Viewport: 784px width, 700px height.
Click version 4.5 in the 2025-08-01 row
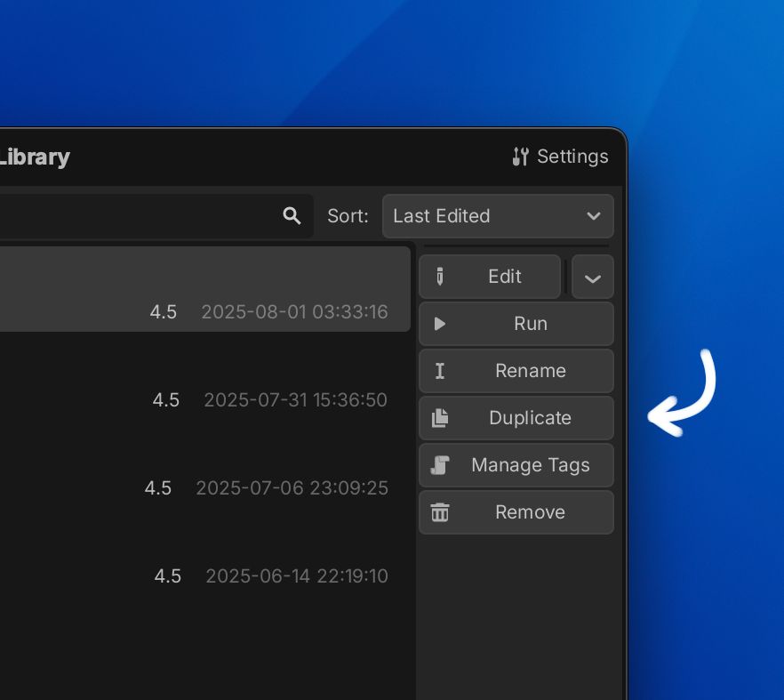(163, 312)
